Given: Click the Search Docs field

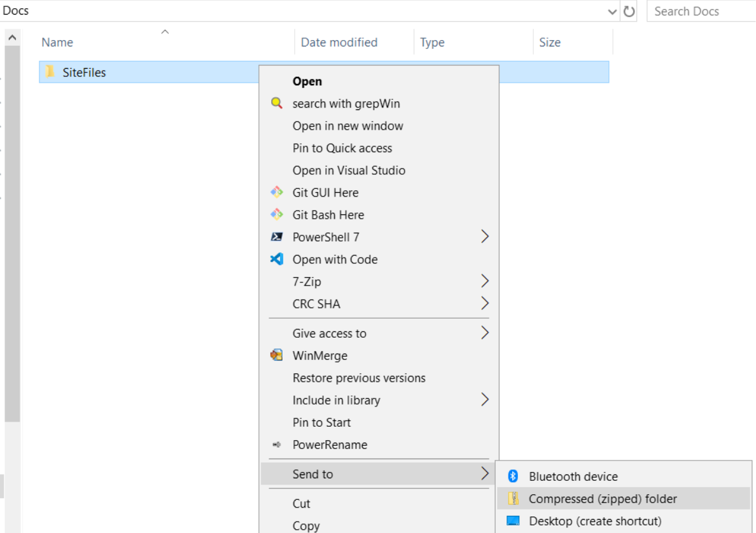Looking at the screenshot, I should [701, 11].
